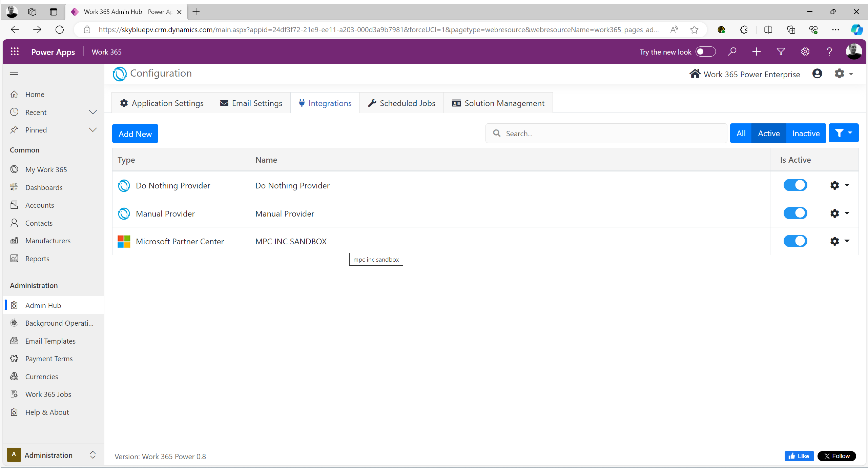Toggle Do Nothing Provider active switch

pos(795,185)
